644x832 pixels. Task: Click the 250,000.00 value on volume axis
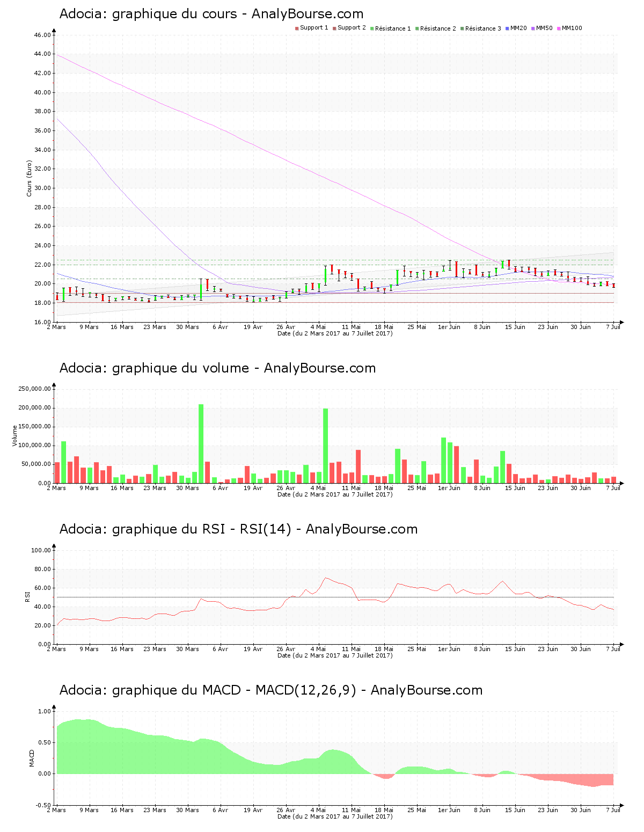35,389
